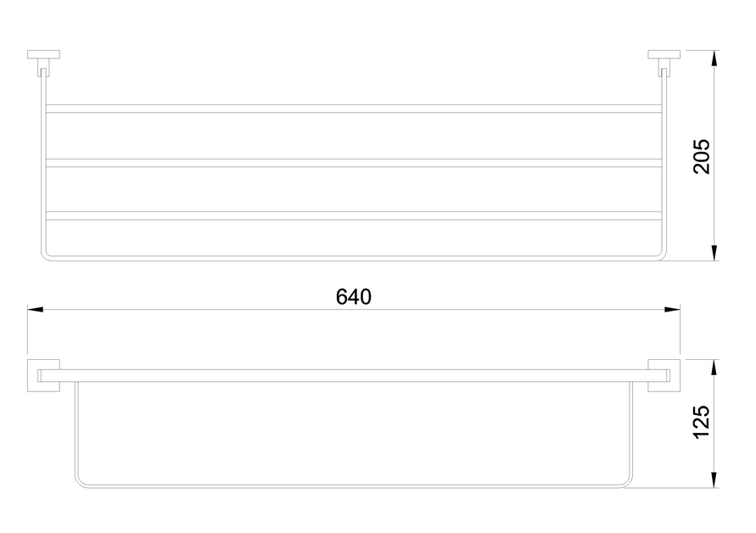
Task: Click the long top bar in the bottom view
Action: coord(354,376)
